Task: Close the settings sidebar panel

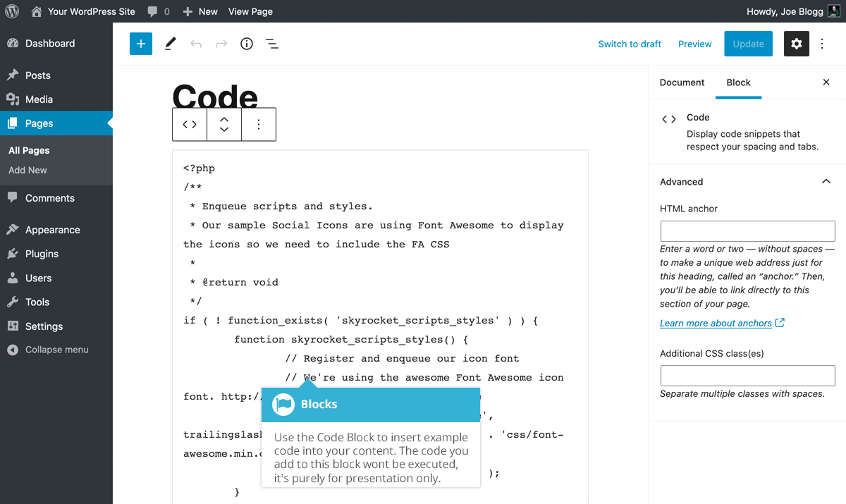Action: coord(826,82)
